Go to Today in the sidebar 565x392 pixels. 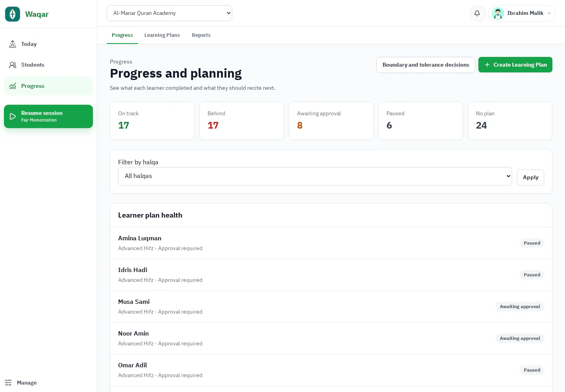coord(48,44)
